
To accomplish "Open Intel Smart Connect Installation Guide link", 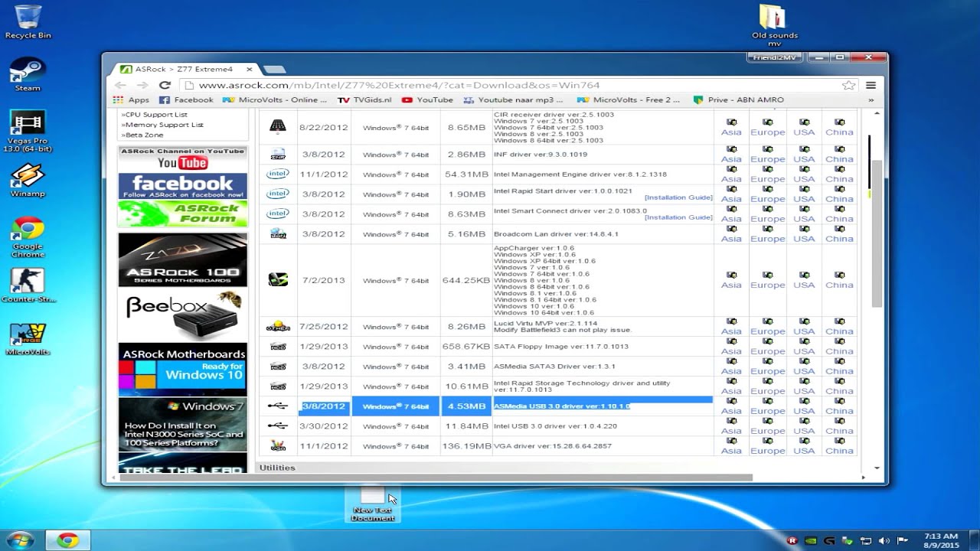I will point(678,217).
